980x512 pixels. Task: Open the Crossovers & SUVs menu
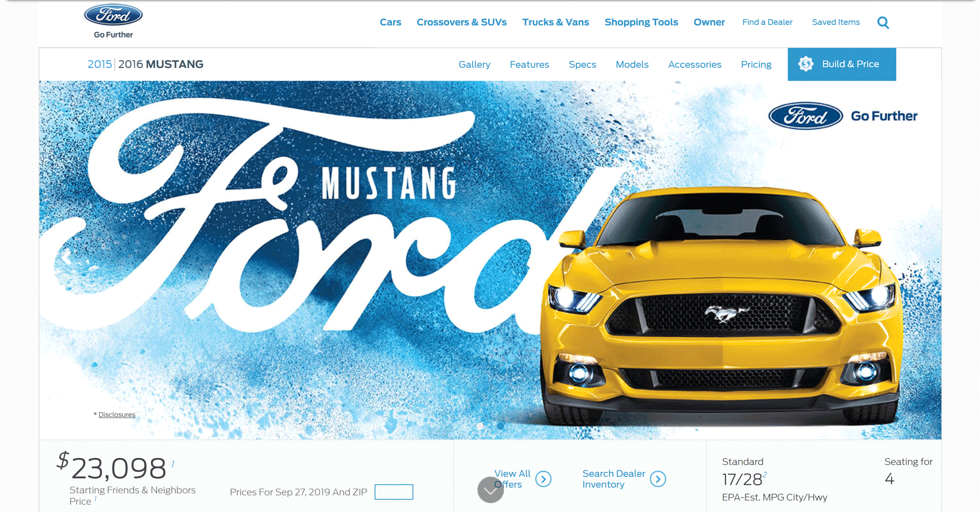pyautogui.click(x=461, y=22)
